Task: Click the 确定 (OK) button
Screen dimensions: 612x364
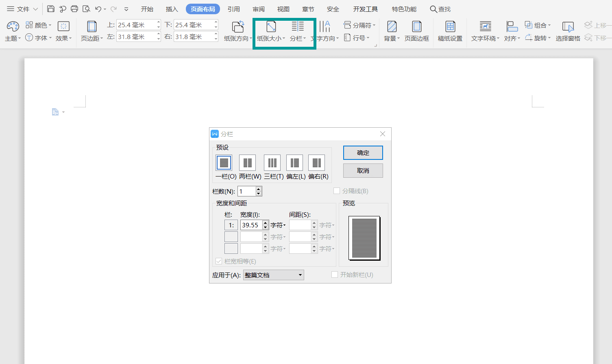Action: (x=362, y=153)
